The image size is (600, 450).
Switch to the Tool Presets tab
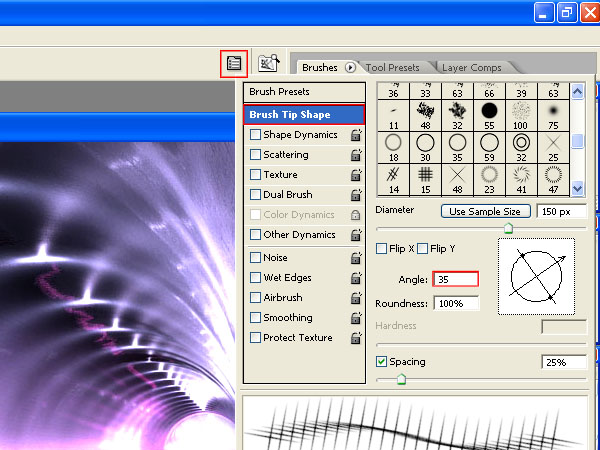tap(392, 68)
